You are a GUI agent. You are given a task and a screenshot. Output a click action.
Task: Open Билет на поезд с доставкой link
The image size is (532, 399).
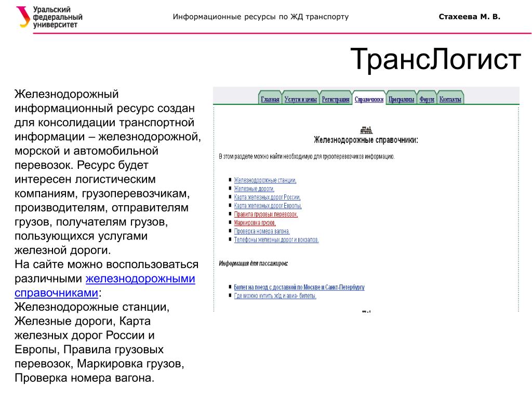[x=299, y=287]
